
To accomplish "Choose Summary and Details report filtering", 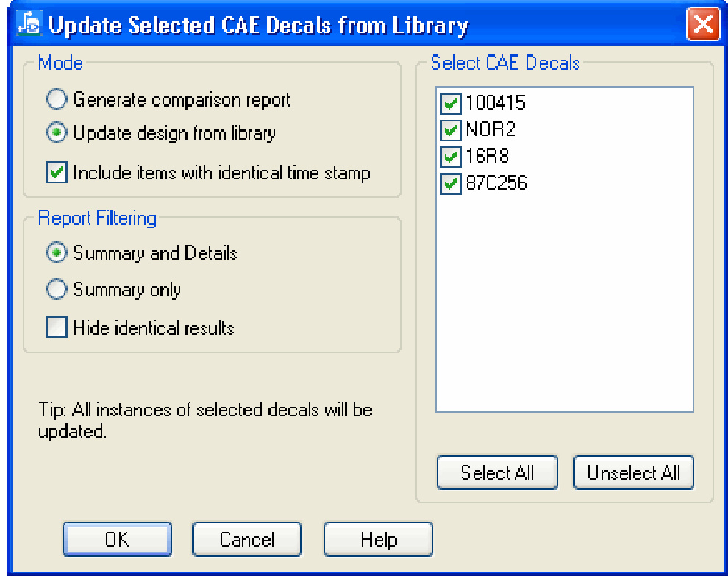I will coord(57,253).
